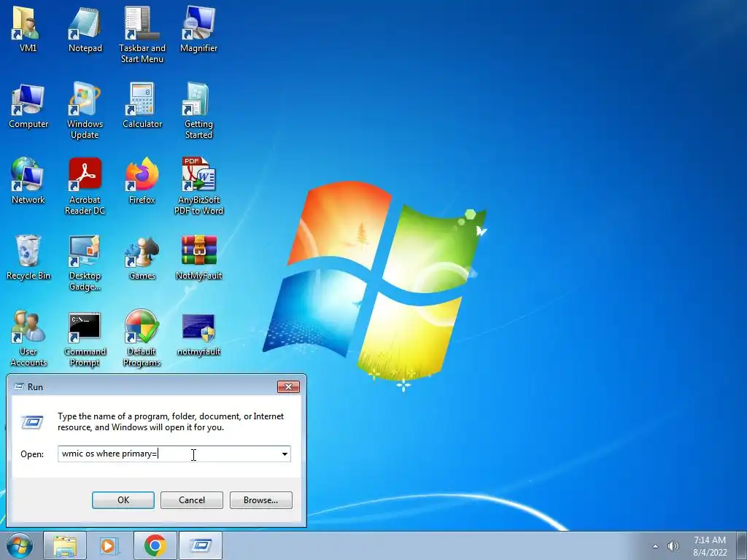Open the Start menu orb

[x=20, y=545]
